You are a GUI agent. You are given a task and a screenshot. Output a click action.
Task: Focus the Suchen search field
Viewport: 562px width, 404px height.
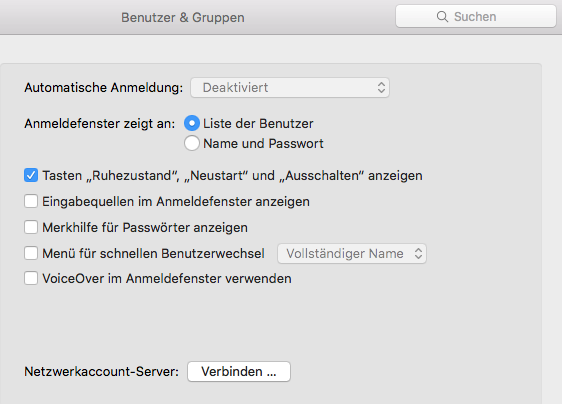coord(476,16)
